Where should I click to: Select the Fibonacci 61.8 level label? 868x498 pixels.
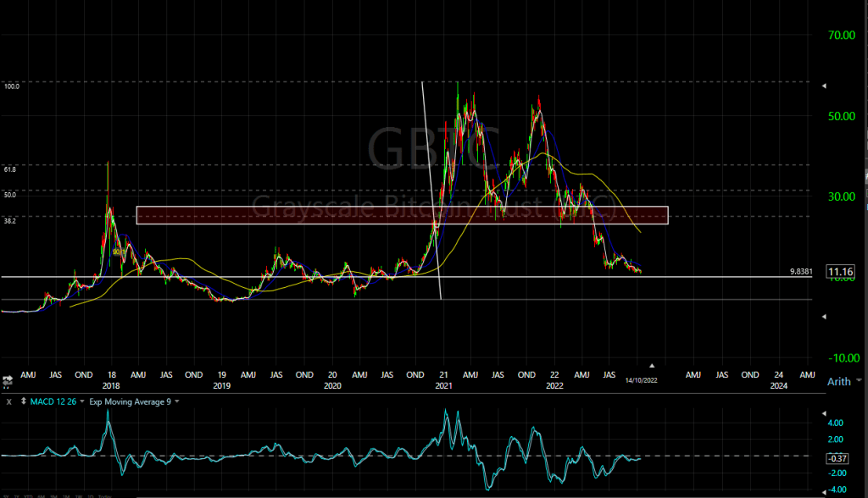pyautogui.click(x=11, y=169)
